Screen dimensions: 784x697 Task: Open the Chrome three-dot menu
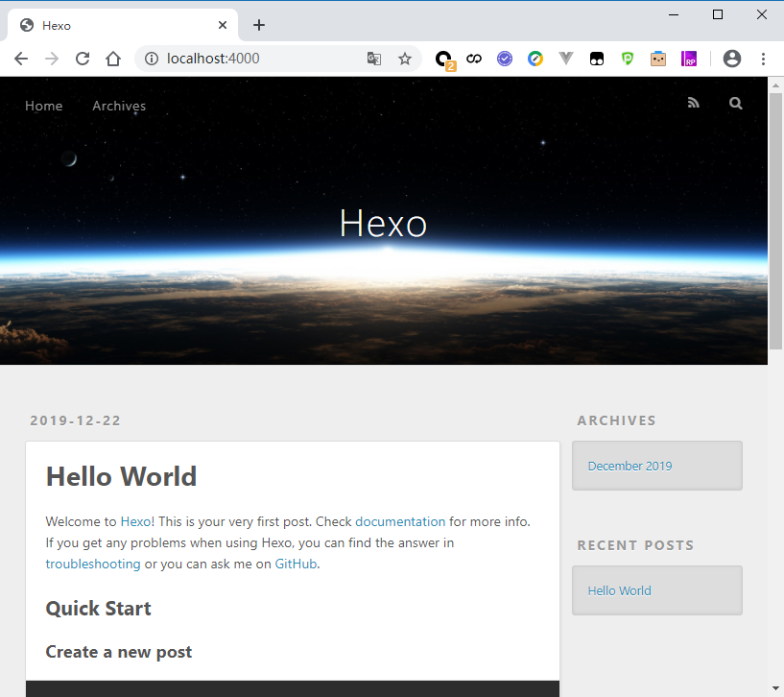pos(764,59)
